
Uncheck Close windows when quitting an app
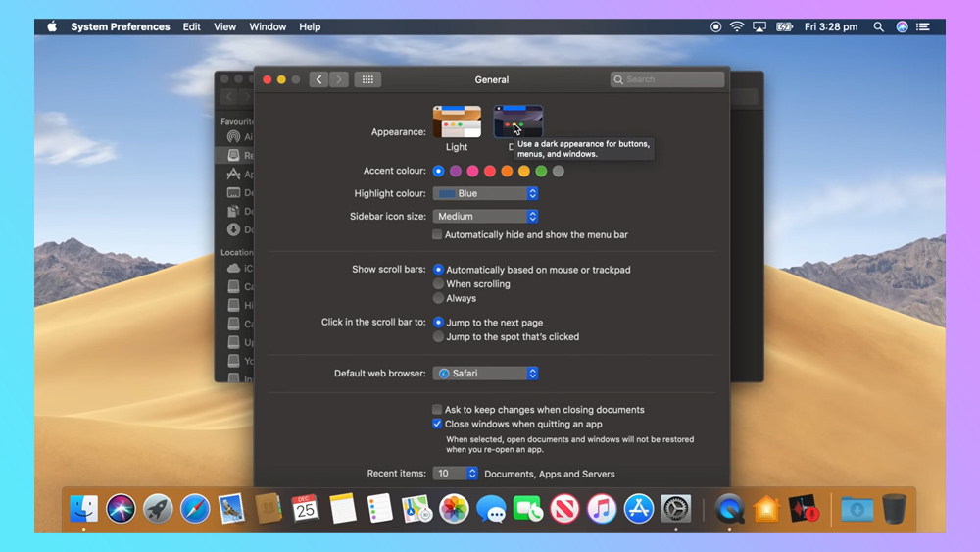coord(437,424)
